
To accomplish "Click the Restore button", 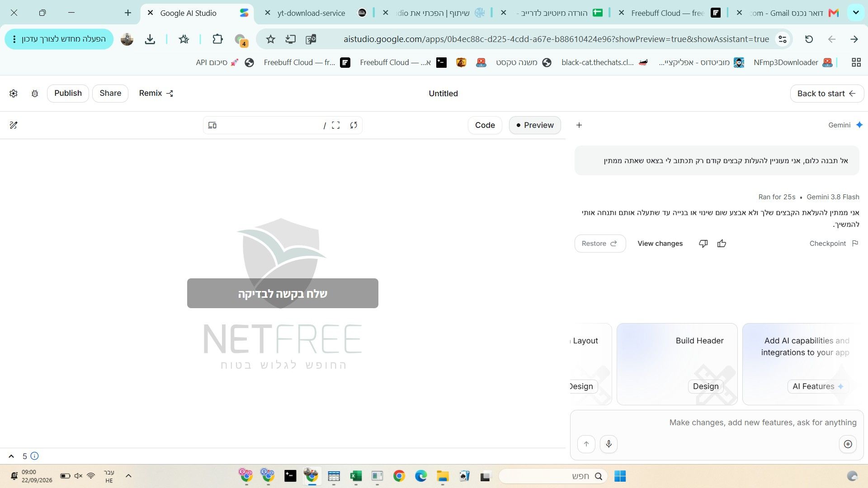I will (600, 244).
